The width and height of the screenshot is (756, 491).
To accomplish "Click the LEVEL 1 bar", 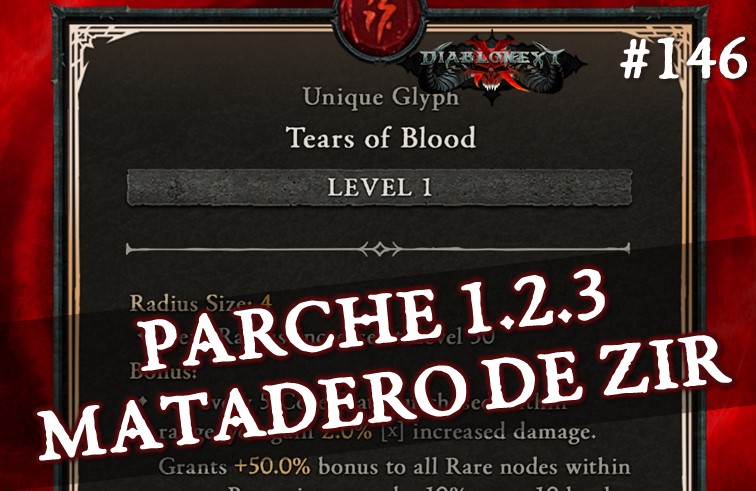I will click(379, 187).
